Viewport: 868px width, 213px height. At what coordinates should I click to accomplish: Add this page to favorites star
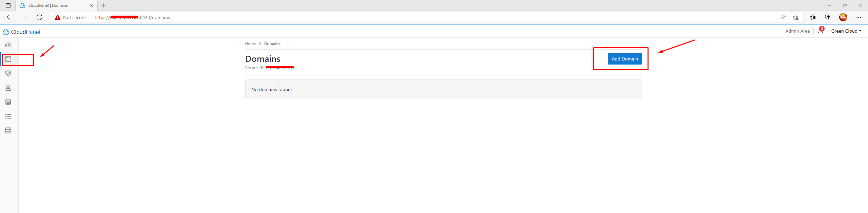(795, 17)
